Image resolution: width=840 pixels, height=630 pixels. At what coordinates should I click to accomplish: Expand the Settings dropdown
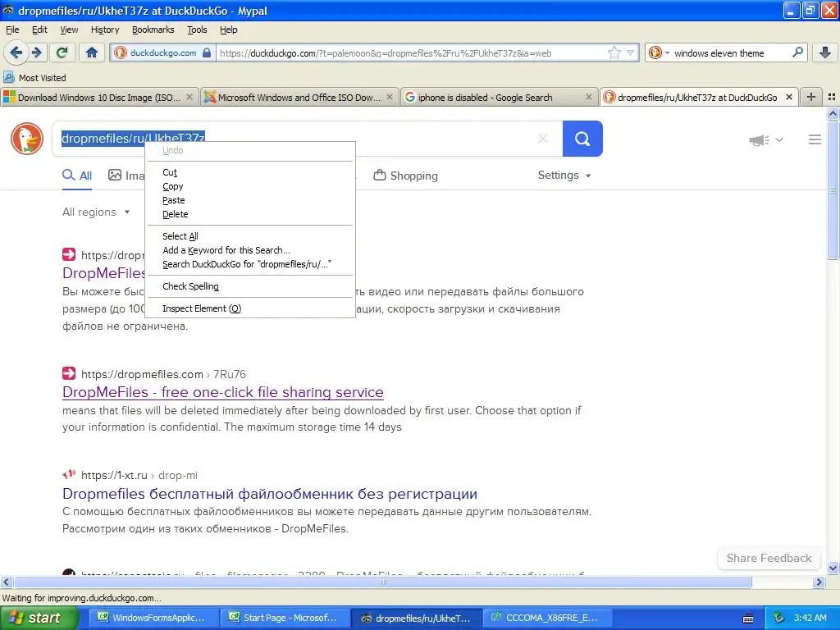pos(564,176)
